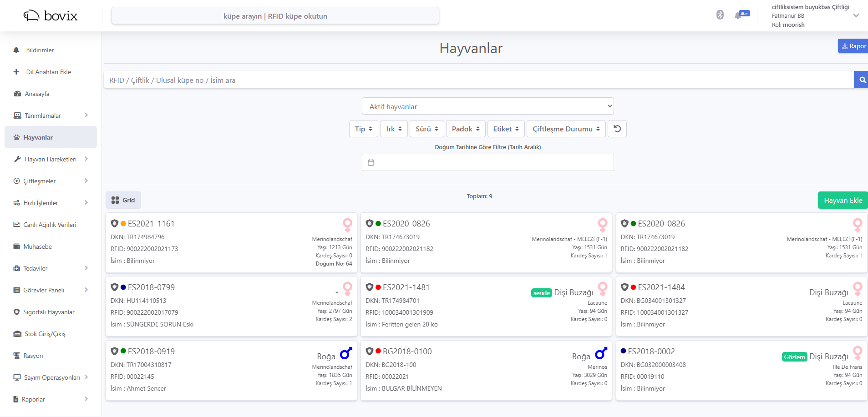Click the medkit icon beside Tedaviler

[x=17, y=268]
